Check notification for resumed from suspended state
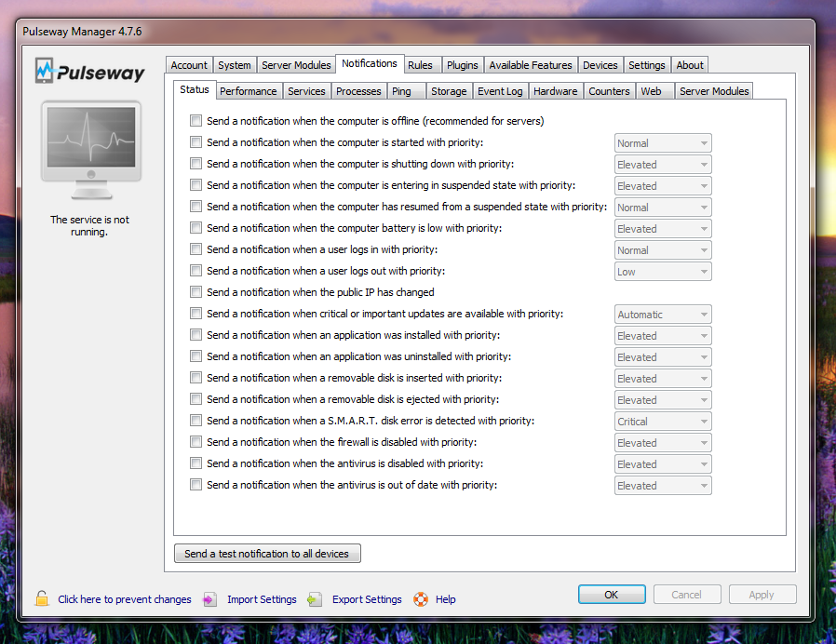 pos(196,206)
